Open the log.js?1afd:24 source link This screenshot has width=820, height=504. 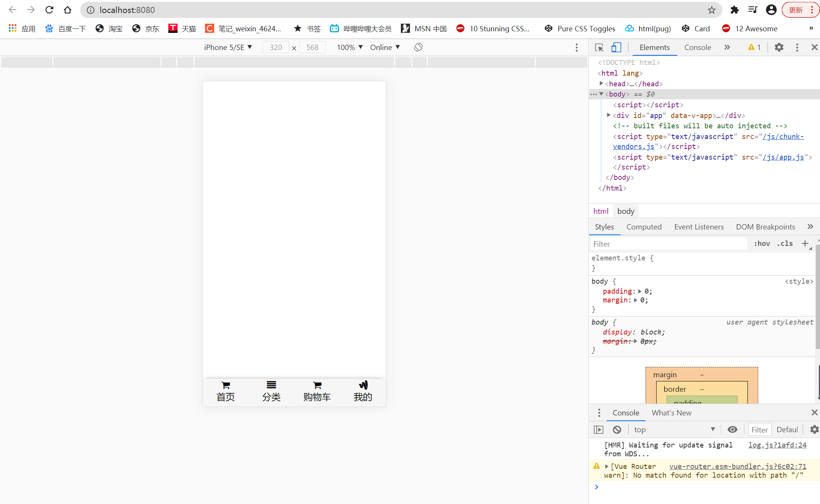(777, 445)
